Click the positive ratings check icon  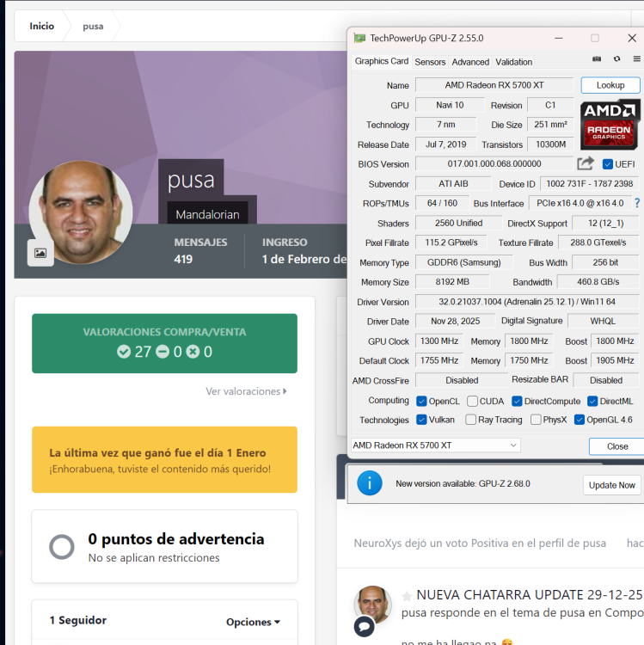[123, 352]
